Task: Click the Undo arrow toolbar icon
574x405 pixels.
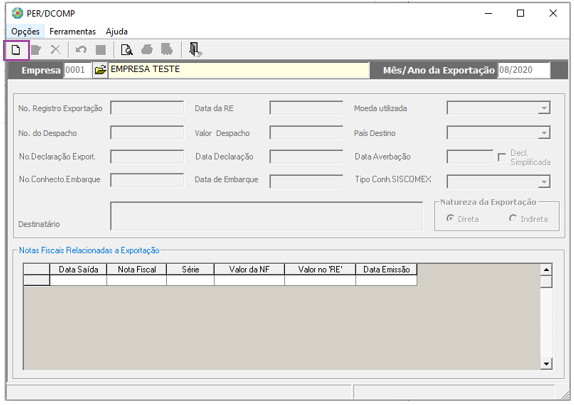Action: [81, 49]
